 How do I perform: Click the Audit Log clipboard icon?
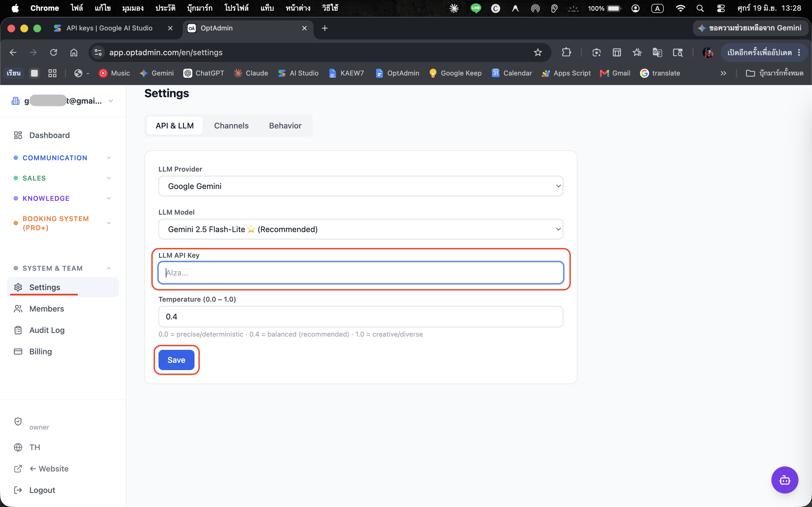click(x=18, y=330)
